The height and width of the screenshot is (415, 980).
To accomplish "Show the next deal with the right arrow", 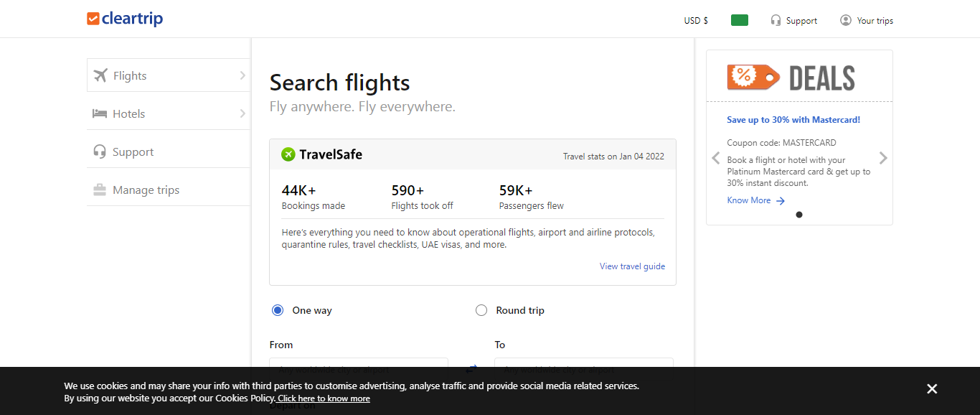I will [x=883, y=158].
